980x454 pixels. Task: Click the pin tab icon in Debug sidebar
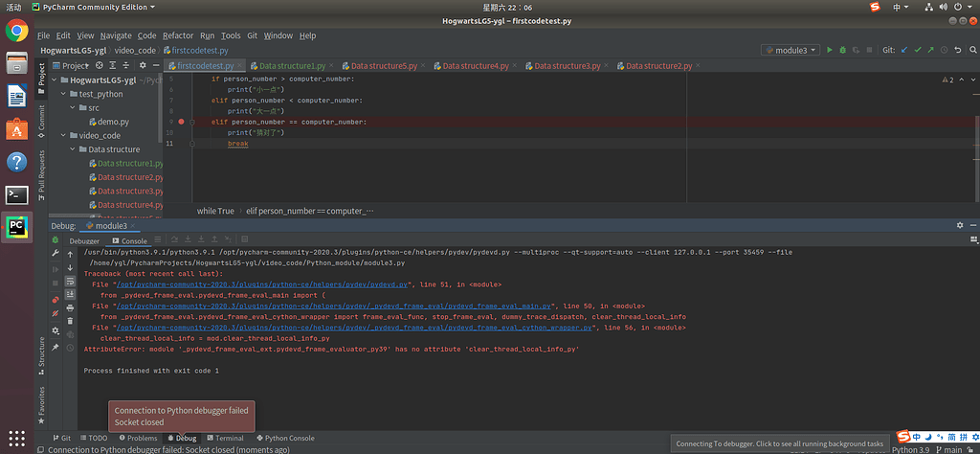coord(55,347)
